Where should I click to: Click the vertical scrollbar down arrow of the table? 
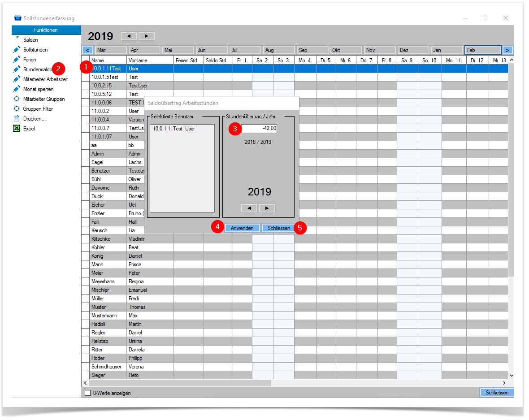coord(511,376)
